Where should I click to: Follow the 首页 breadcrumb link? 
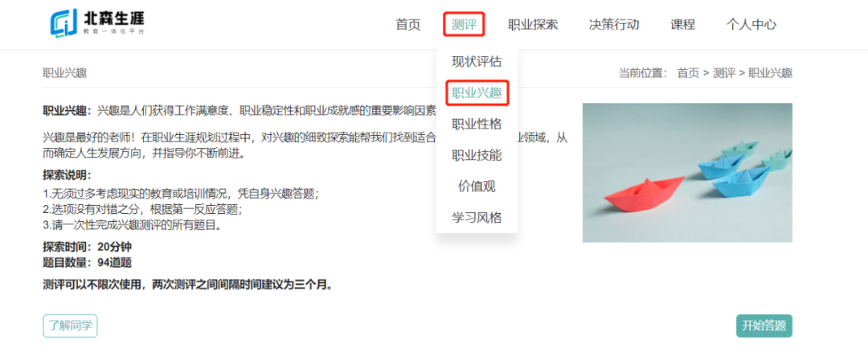click(x=688, y=73)
